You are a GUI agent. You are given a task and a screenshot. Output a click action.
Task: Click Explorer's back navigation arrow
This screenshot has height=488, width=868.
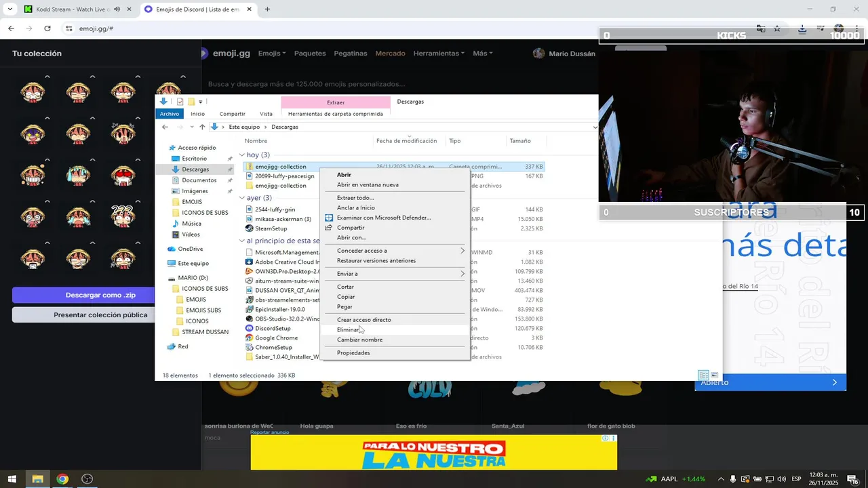click(x=165, y=127)
